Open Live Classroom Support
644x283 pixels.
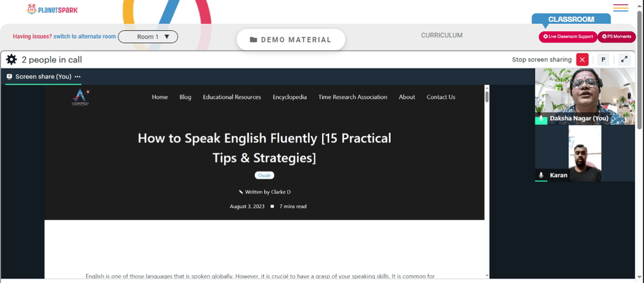pyautogui.click(x=568, y=37)
